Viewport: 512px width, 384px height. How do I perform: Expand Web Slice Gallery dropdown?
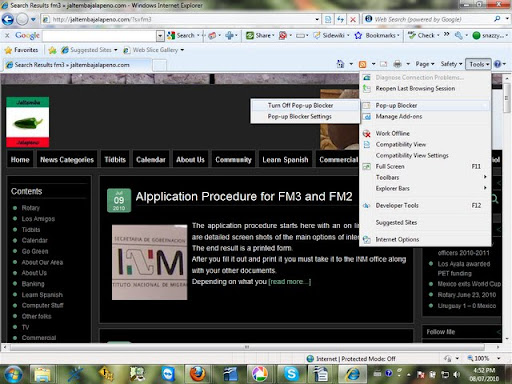tap(182, 50)
